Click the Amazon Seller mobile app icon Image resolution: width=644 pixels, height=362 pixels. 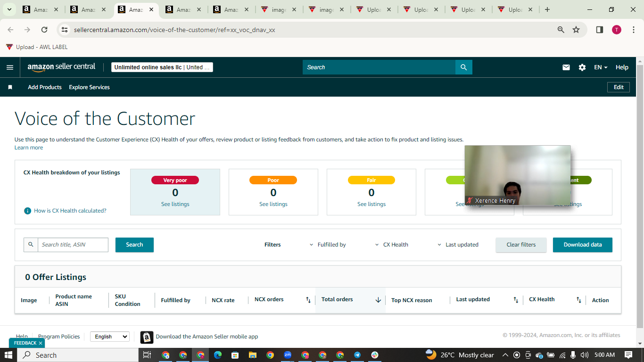click(147, 337)
